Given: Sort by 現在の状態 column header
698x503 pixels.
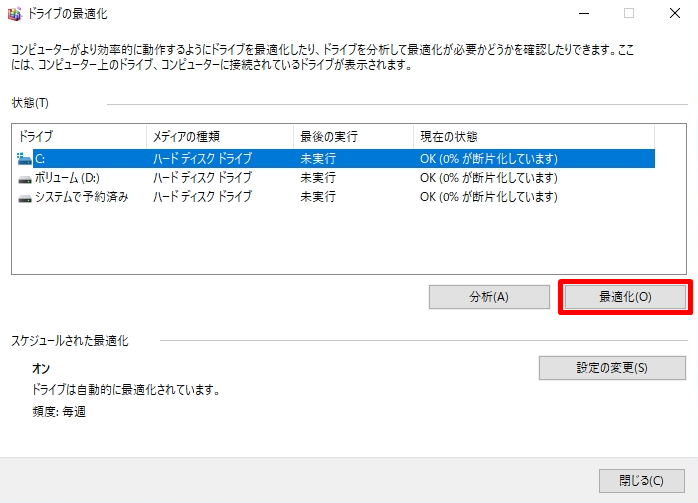Looking at the screenshot, I should pos(534,136).
